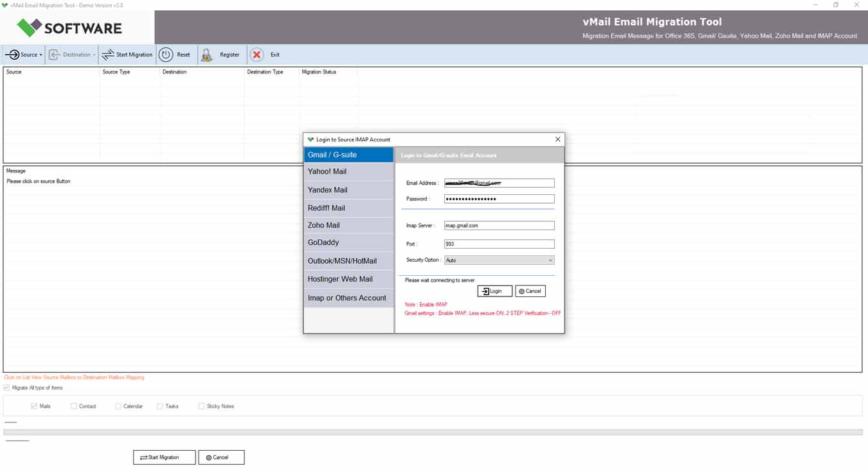Toggle the Tasks checkbox

(160, 406)
